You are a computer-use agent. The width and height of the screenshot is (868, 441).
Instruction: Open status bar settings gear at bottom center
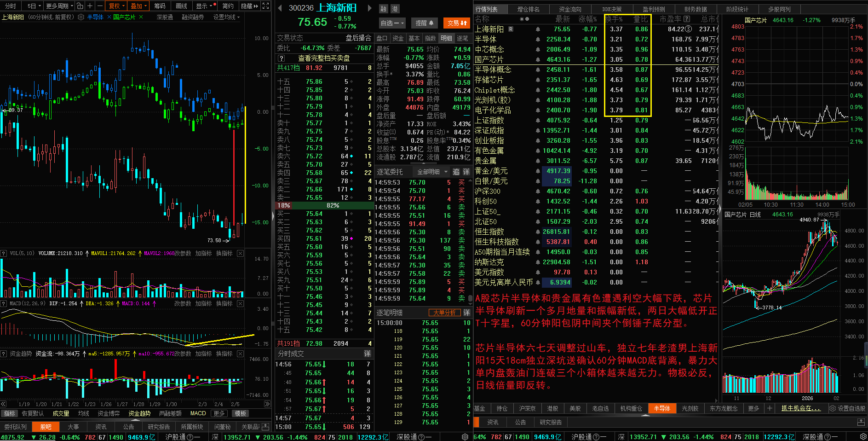465,437
